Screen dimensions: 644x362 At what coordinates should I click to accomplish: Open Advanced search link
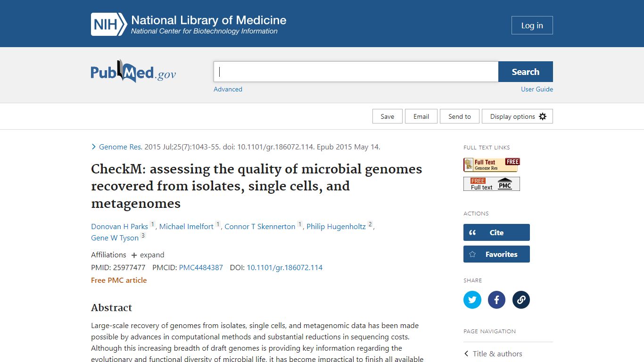228,89
